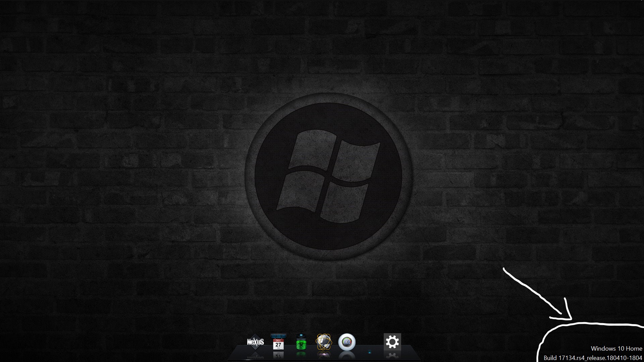This screenshot has height=362, width=644.
Task: Click the reflection under the Nexus logo
Action: [255, 356]
